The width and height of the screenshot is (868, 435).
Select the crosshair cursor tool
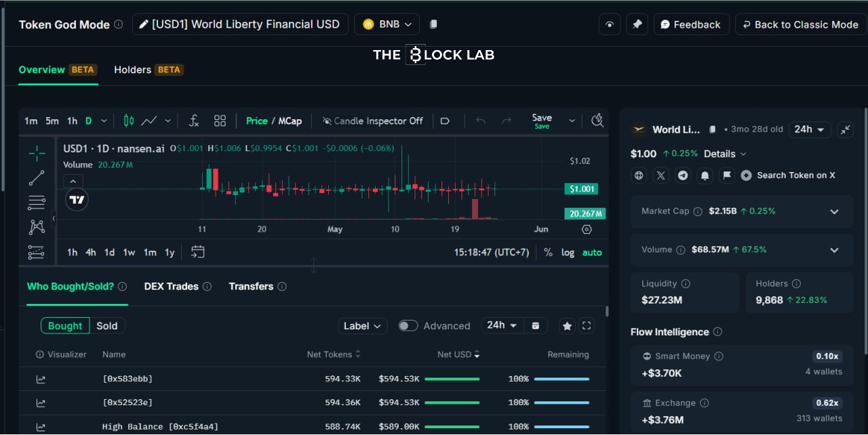(37, 153)
